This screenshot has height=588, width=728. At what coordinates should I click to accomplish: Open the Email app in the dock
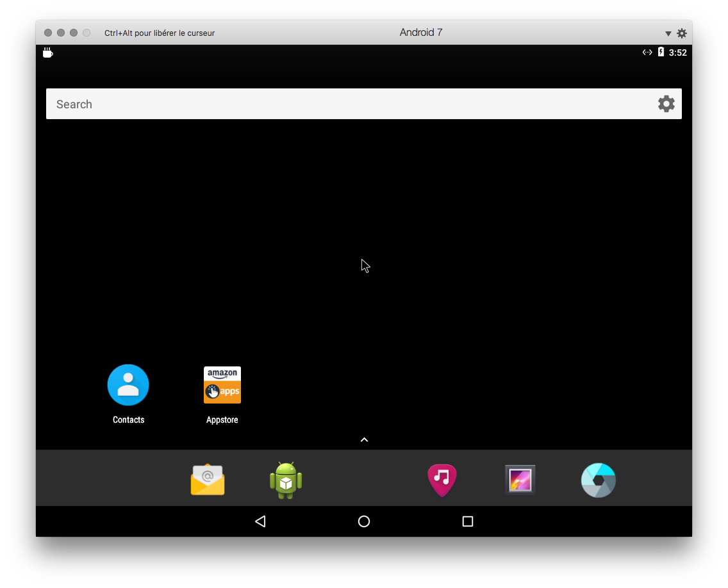208,479
